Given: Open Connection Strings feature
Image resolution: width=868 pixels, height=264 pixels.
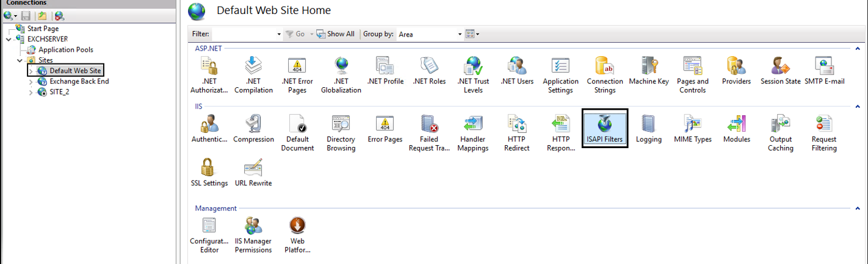Looking at the screenshot, I should [x=605, y=75].
